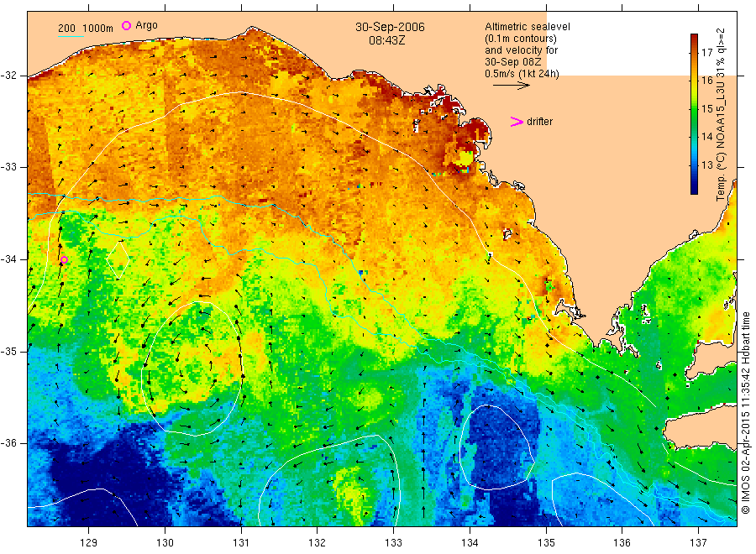The image size is (756, 554).
Task: Click the longitude label 136
Action: pos(622,542)
